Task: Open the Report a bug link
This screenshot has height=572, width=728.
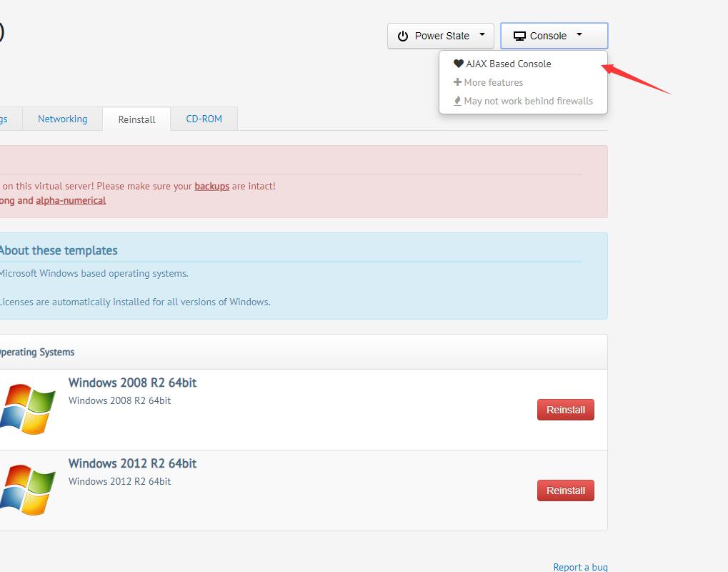Action: (580, 566)
